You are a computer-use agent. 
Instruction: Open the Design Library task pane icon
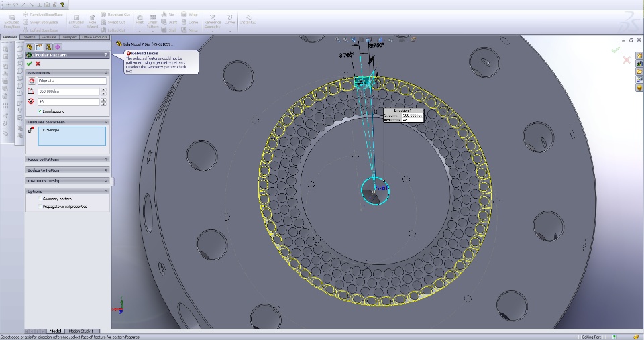pos(639,64)
